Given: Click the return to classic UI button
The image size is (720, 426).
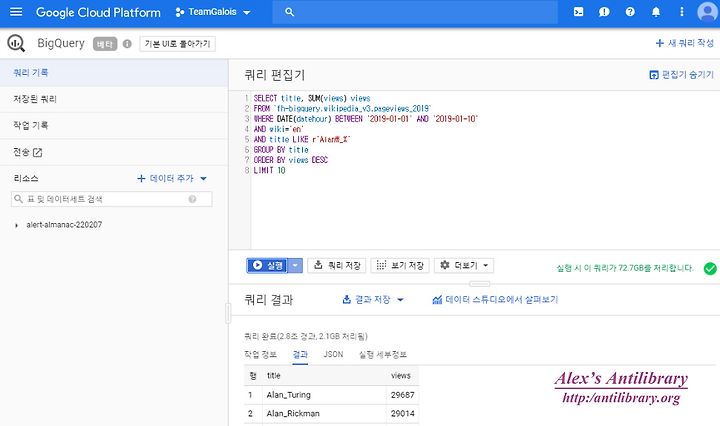Looking at the screenshot, I should tap(177, 44).
